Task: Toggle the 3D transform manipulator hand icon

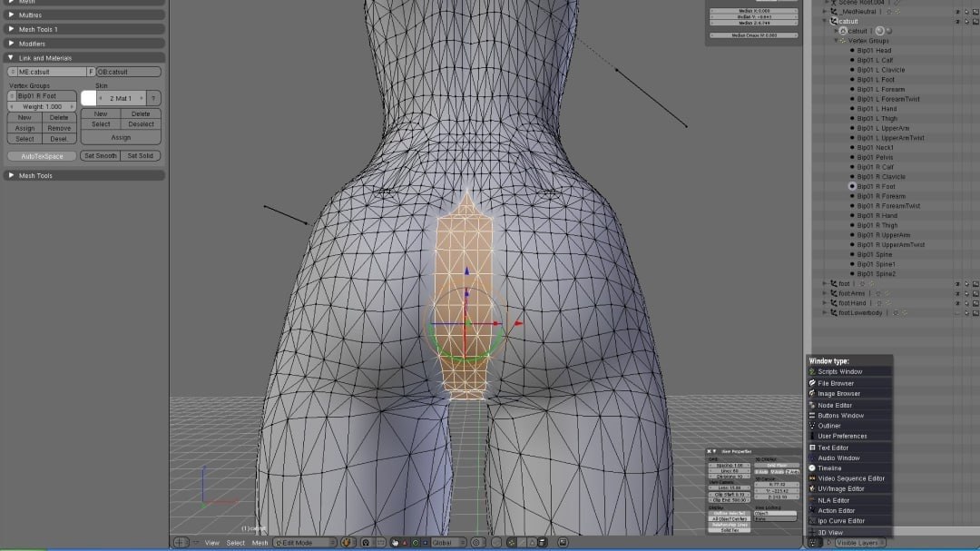Action: point(396,542)
